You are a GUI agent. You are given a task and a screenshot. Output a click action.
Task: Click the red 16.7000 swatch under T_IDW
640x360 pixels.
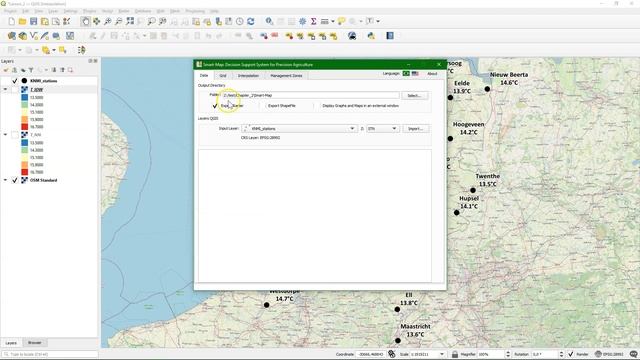point(25,127)
